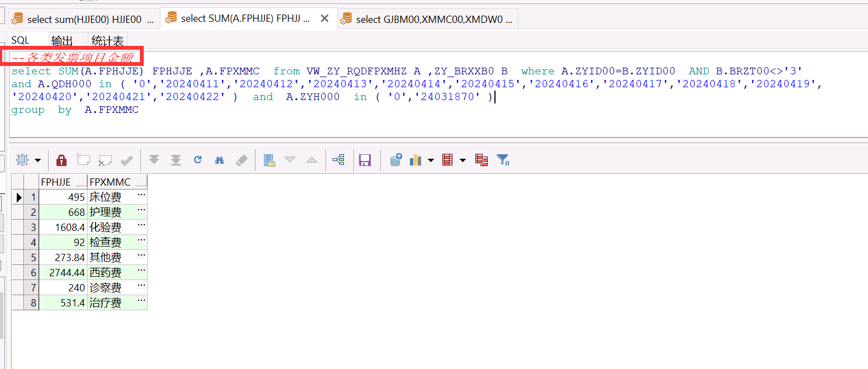The width and height of the screenshot is (868, 369).
Task: Click the FPXMMC column header
Action: click(x=117, y=182)
